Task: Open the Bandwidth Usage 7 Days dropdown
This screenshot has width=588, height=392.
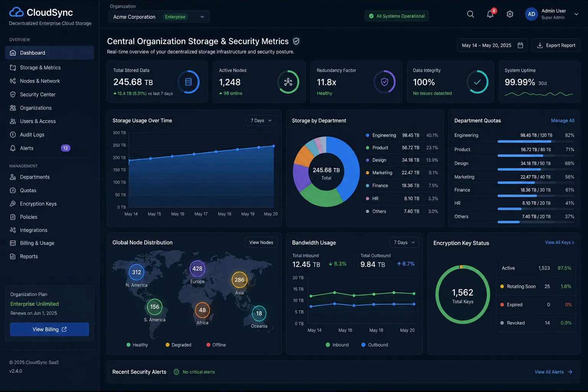Action: (x=404, y=242)
